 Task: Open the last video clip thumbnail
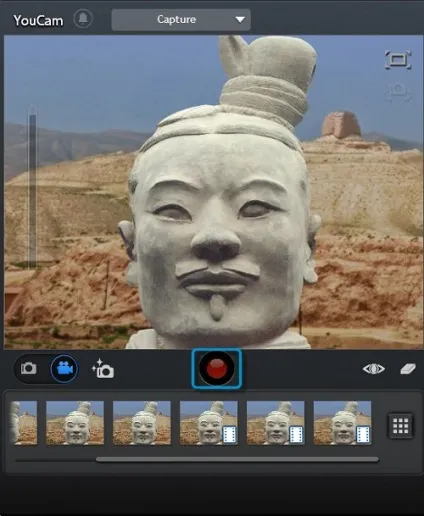(342, 423)
